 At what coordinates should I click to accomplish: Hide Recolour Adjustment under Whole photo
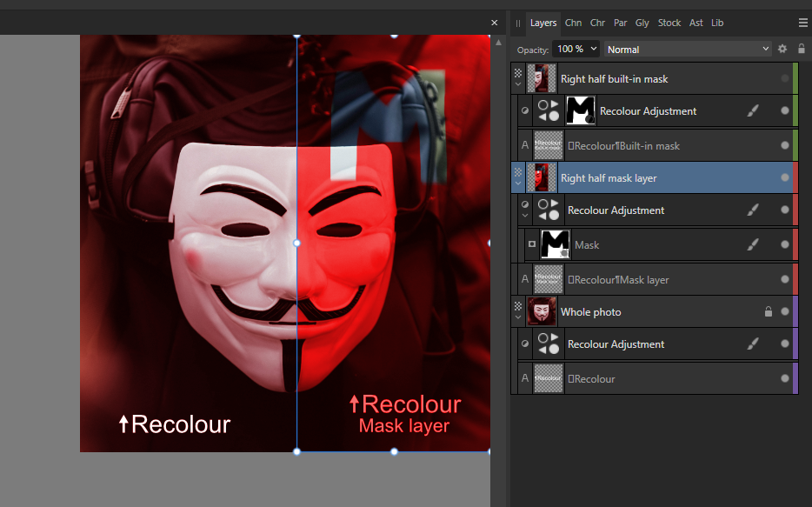(784, 344)
